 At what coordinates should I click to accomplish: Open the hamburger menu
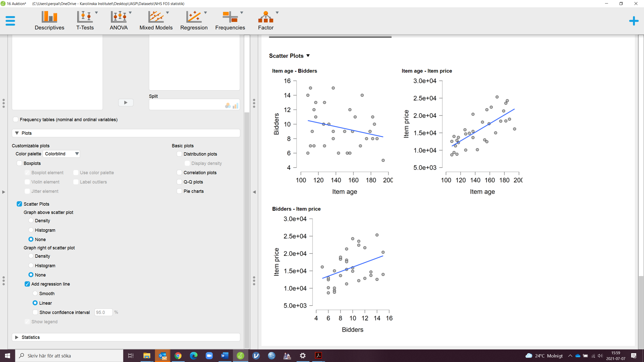[x=11, y=21]
